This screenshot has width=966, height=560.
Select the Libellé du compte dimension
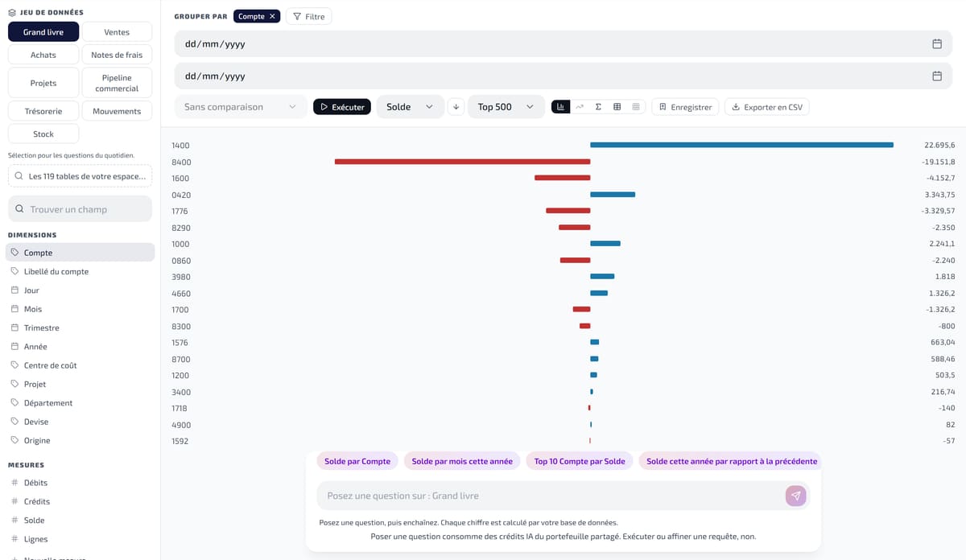click(80, 271)
